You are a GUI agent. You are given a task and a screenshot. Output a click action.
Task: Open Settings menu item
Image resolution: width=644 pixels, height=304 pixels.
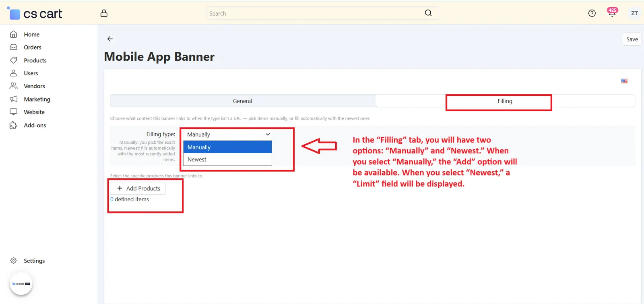point(34,261)
